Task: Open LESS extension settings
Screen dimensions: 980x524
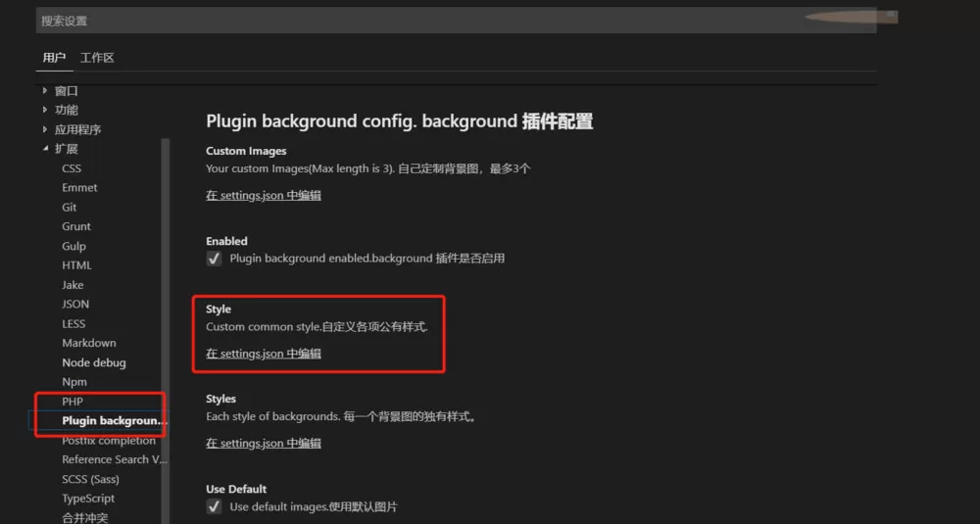Action: click(x=73, y=323)
